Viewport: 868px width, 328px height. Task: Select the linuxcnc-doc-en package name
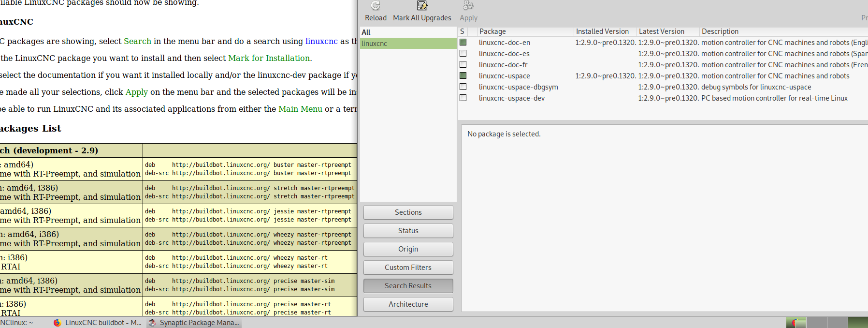coord(505,43)
